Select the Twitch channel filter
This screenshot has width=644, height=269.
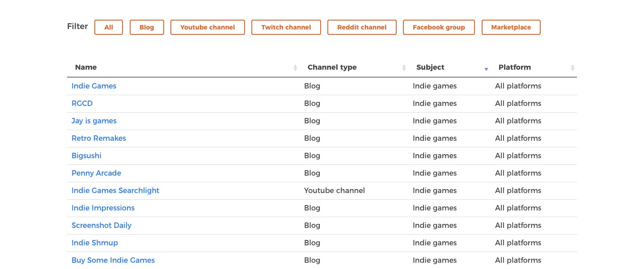click(x=286, y=27)
